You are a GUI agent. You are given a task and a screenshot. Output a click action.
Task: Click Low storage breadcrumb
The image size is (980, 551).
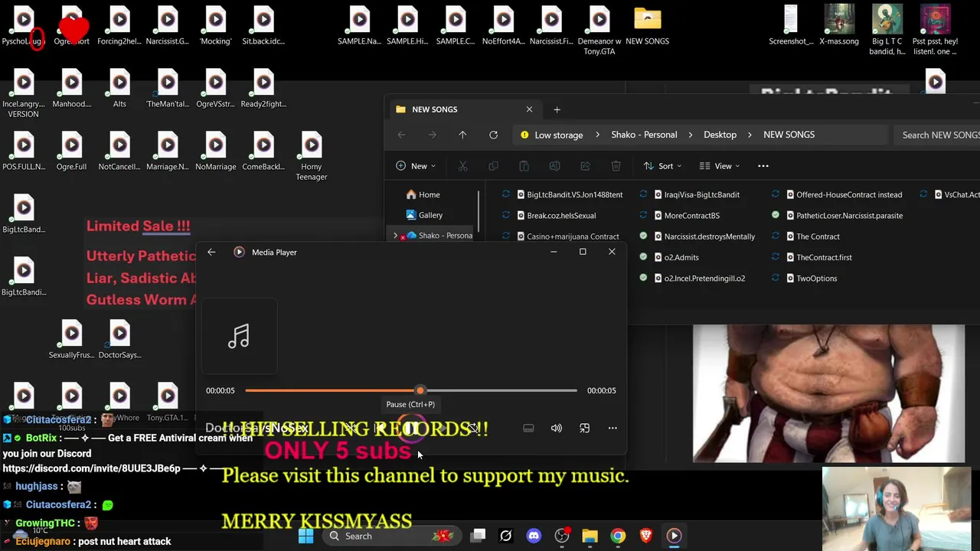[558, 135]
